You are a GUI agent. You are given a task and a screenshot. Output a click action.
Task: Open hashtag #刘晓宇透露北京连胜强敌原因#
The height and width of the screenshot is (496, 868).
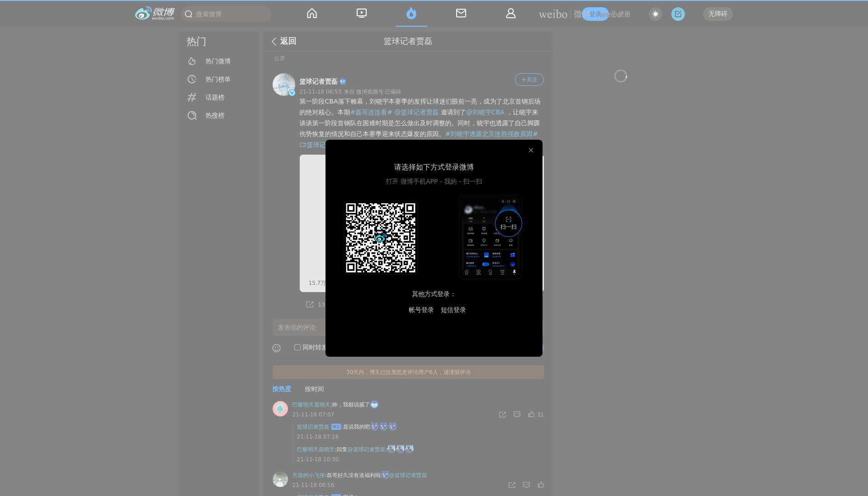point(491,134)
